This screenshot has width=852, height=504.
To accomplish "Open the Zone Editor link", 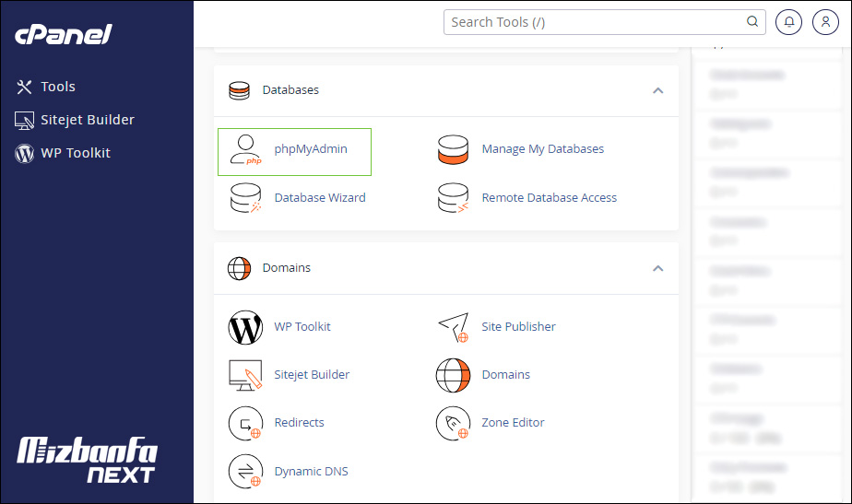I will coord(513,423).
